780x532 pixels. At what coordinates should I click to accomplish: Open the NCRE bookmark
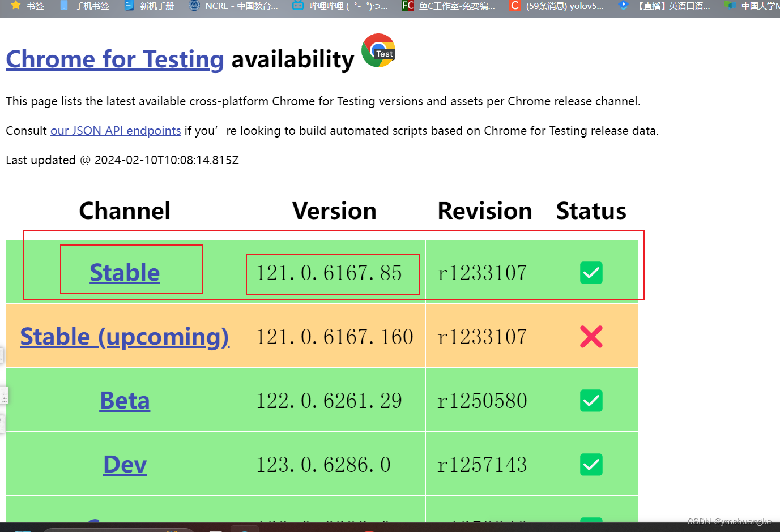pos(234,6)
